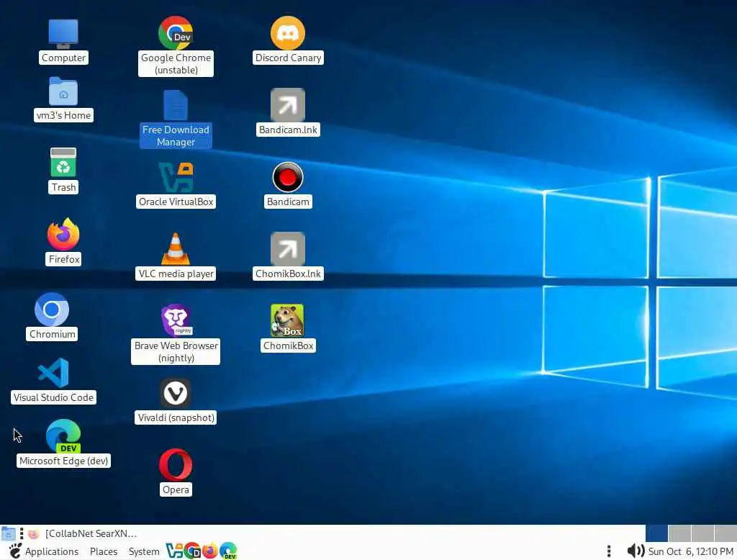Viewport: 737px width, 560px height.
Task: Select the Vivaldi (snapshot) desktop icon
Action: [176, 393]
